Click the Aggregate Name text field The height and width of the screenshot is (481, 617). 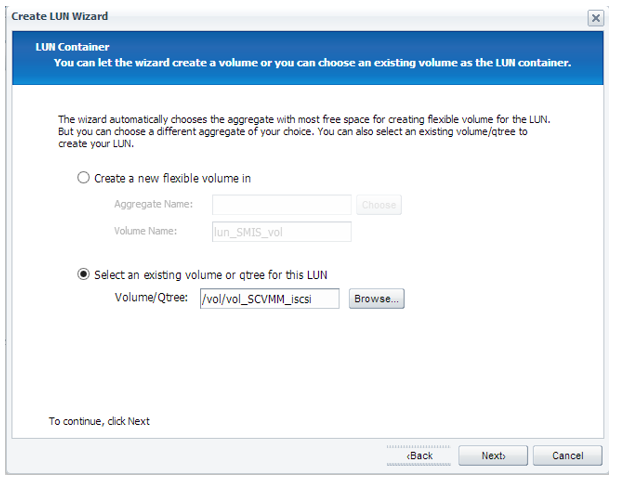(281, 205)
